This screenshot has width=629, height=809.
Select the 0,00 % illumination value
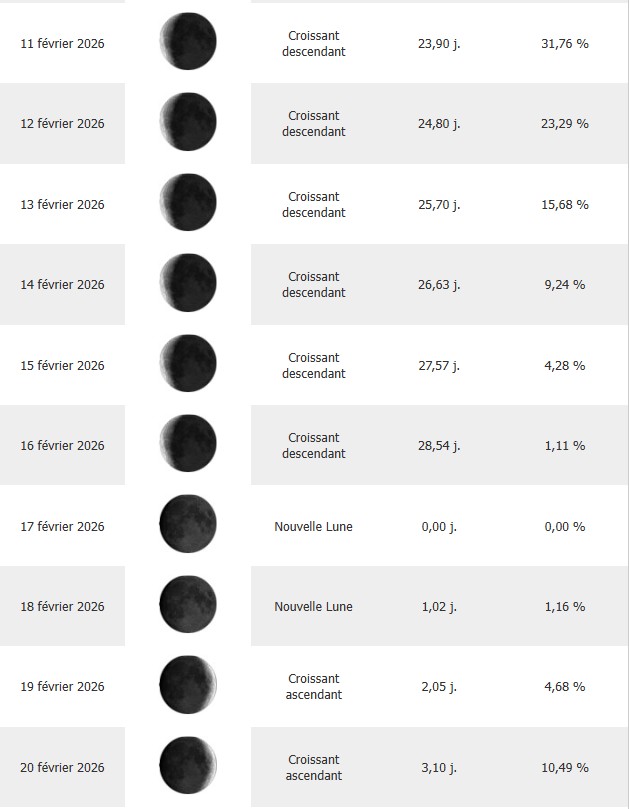[565, 526]
